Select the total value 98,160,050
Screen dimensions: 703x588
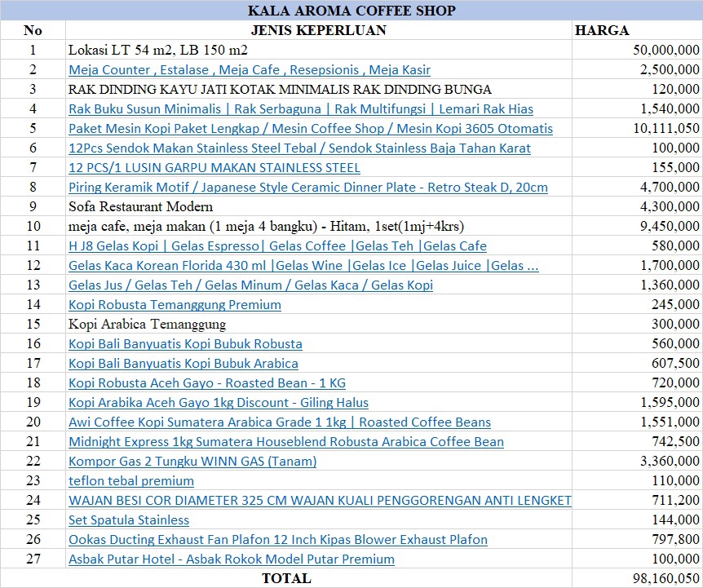(637, 578)
